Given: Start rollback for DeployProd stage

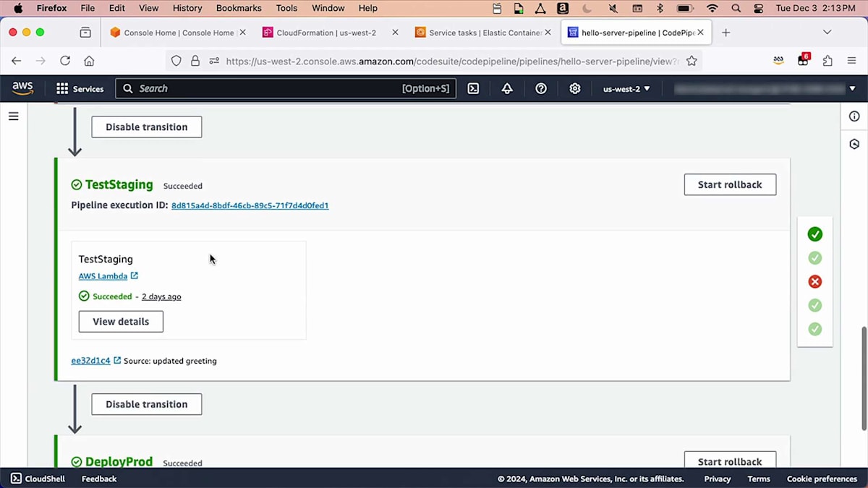Looking at the screenshot, I should tap(730, 460).
